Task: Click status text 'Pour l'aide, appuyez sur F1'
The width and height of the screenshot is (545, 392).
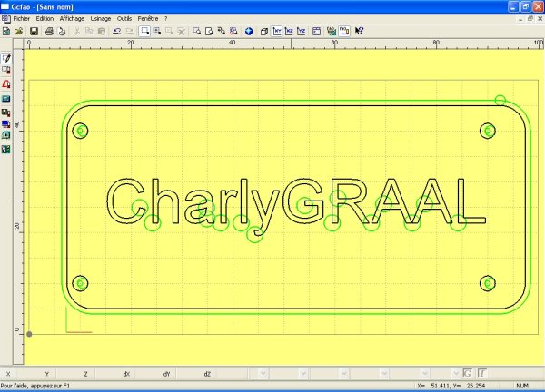Action: (x=35, y=386)
